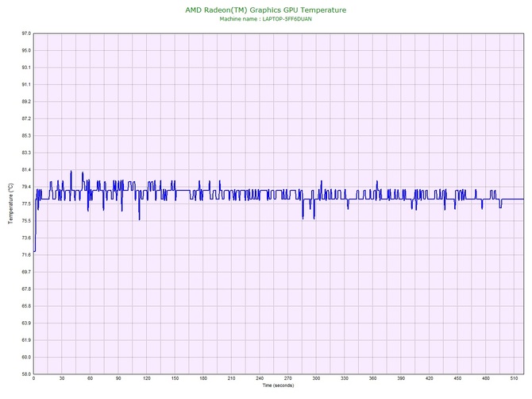Click the flat line end at far right
The image size is (532, 399).
pyautogui.click(x=515, y=199)
